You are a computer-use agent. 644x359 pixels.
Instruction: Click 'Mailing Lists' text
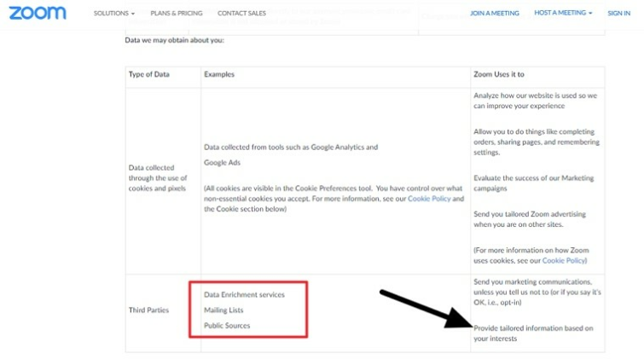[223, 310]
